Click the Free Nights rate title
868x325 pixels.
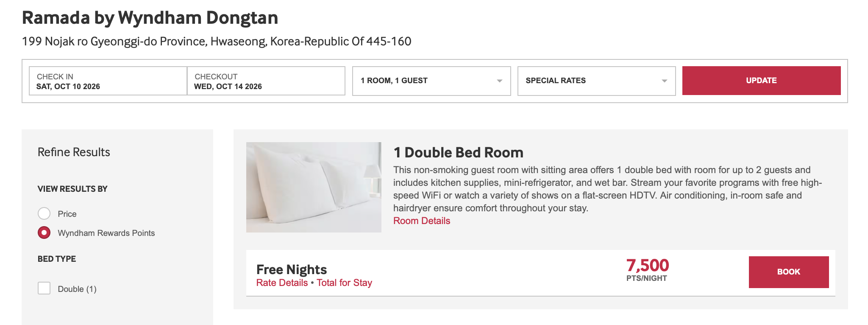[292, 269]
